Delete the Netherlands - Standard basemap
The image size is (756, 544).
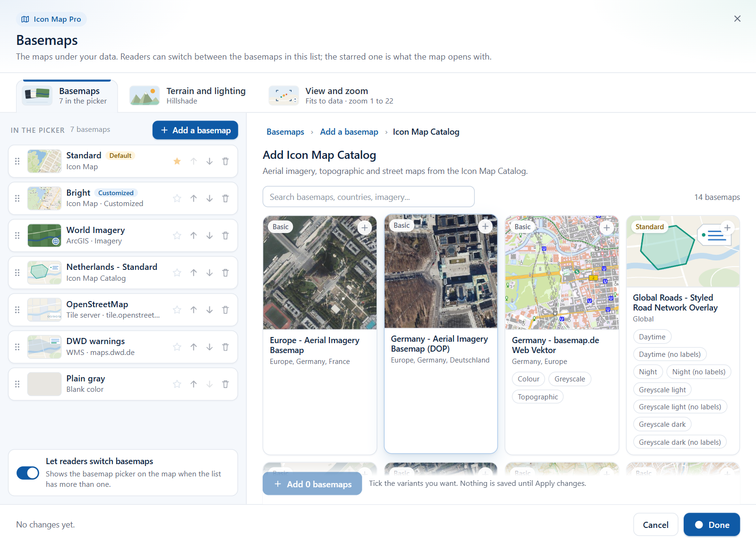click(225, 273)
